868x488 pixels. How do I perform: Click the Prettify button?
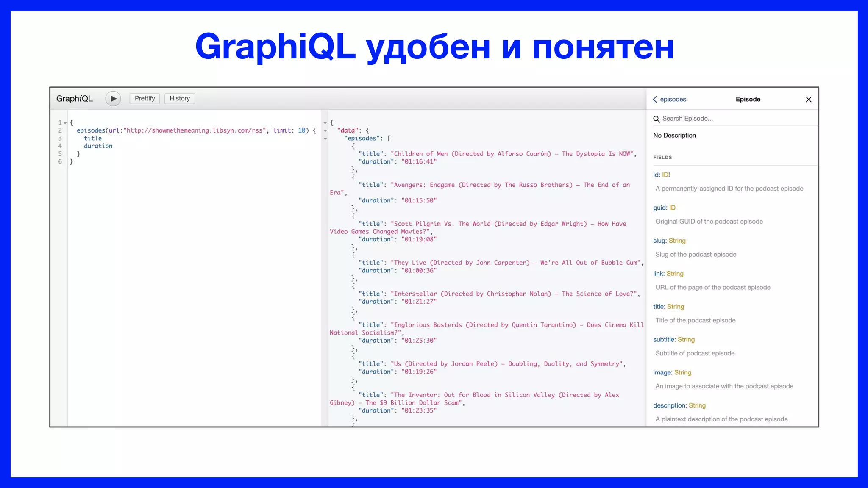point(145,98)
